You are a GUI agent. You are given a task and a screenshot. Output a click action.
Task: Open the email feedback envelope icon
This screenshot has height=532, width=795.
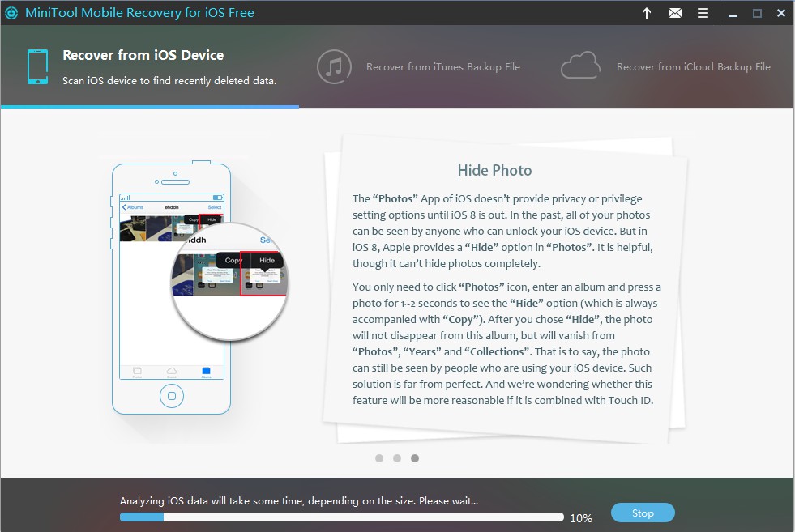(675, 13)
